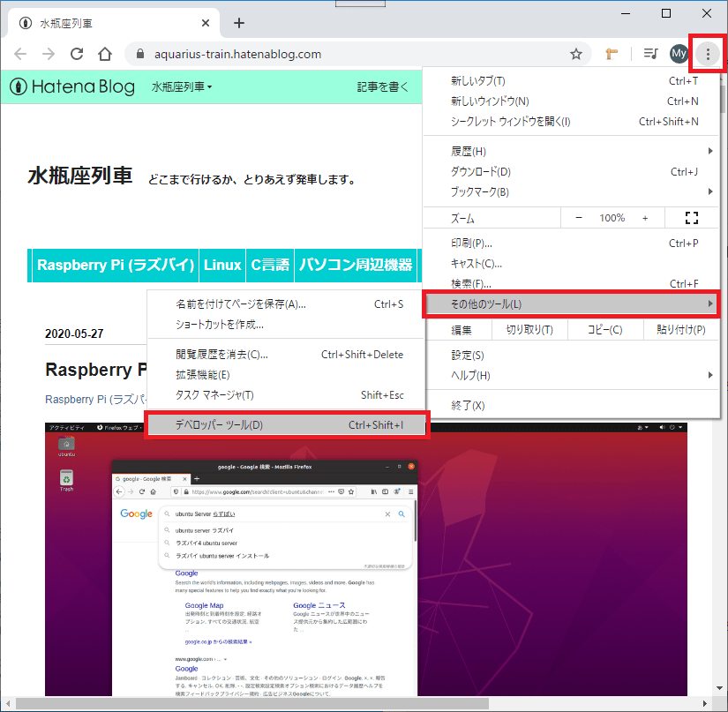Open シークレット ウィンドウを開く(I)
Screen dimensions: 728x712
pos(572,122)
